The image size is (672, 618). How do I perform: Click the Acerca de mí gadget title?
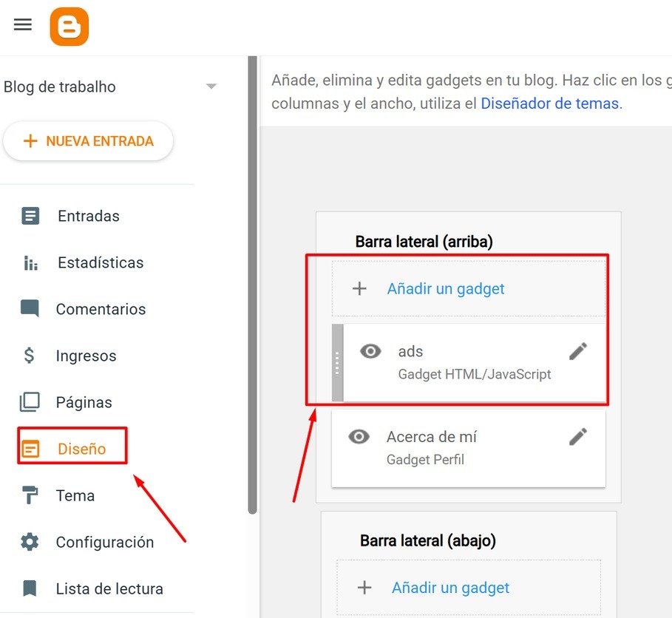pyautogui.click(x=432, y=437)
